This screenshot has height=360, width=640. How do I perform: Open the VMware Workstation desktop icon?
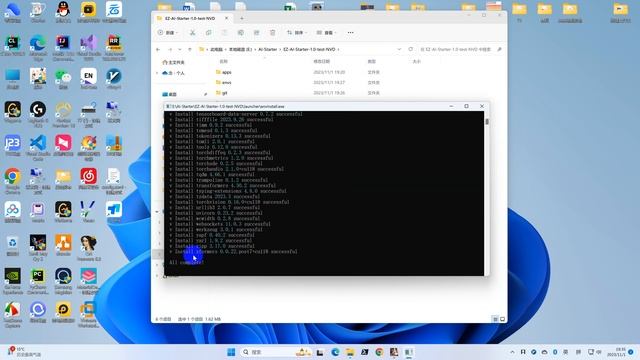click(x=89, y=314)
